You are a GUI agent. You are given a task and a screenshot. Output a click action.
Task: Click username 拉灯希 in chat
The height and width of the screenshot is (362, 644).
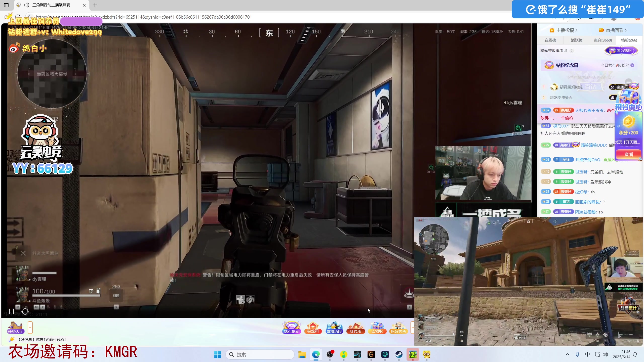click(581, 192)
